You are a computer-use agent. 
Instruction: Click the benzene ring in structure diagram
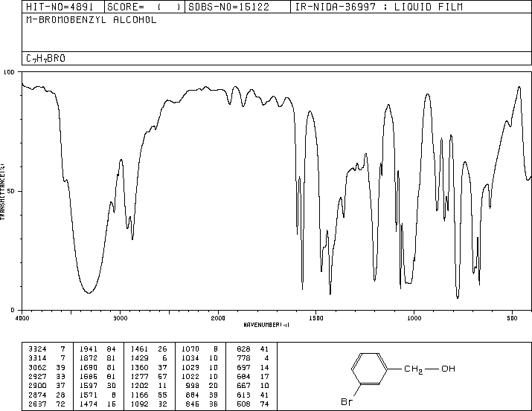(x=370, y=369)
